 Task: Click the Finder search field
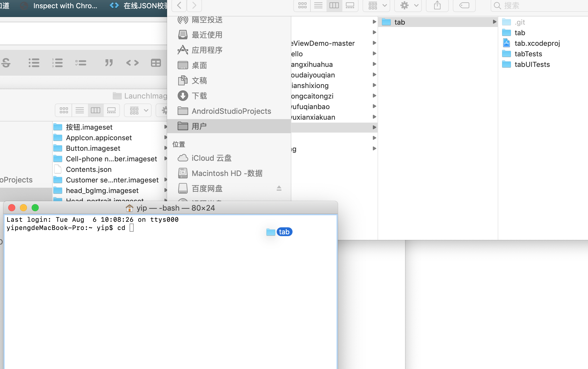tap(539, 5)
